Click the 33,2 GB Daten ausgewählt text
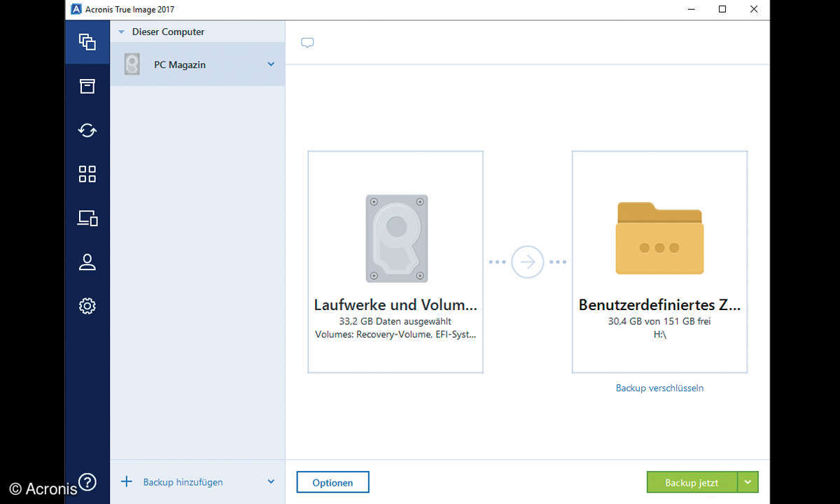Viewport: 840px width, 504px height. pyautogui.click(x=395, y=321)
